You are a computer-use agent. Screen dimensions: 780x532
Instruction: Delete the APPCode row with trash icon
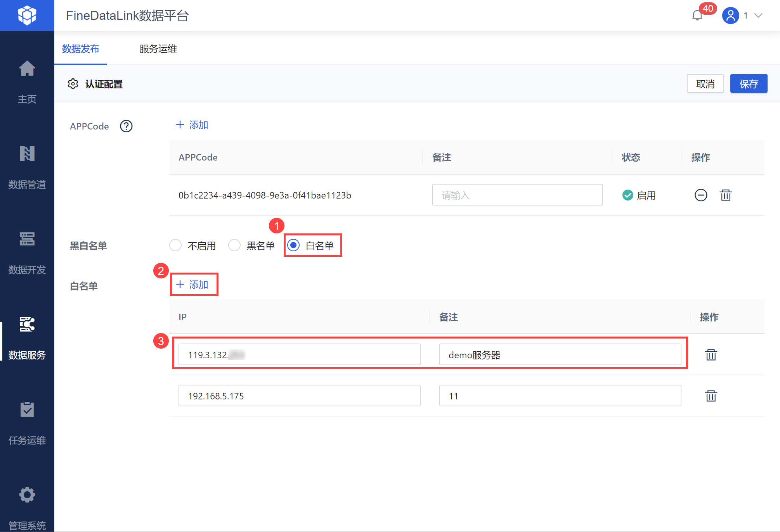click(726, 195)
